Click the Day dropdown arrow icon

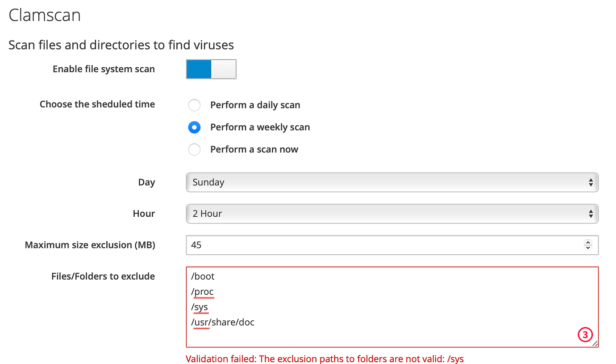point(591,182)
